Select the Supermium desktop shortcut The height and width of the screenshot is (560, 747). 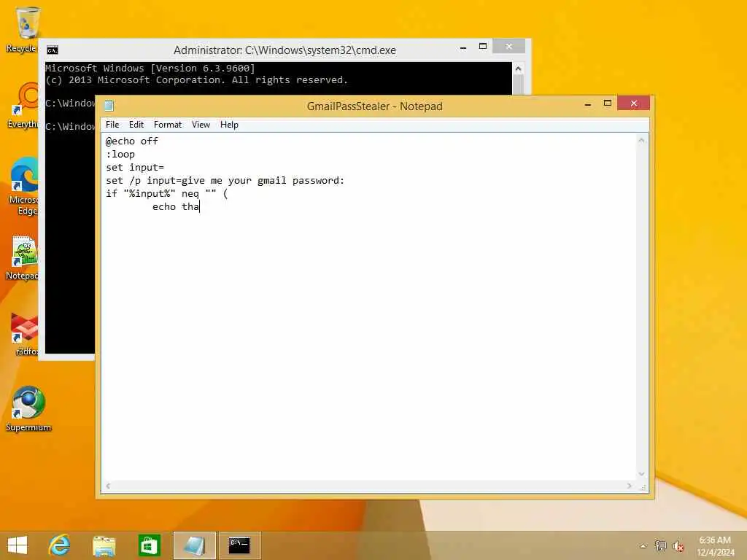click(x=28, y=410)
